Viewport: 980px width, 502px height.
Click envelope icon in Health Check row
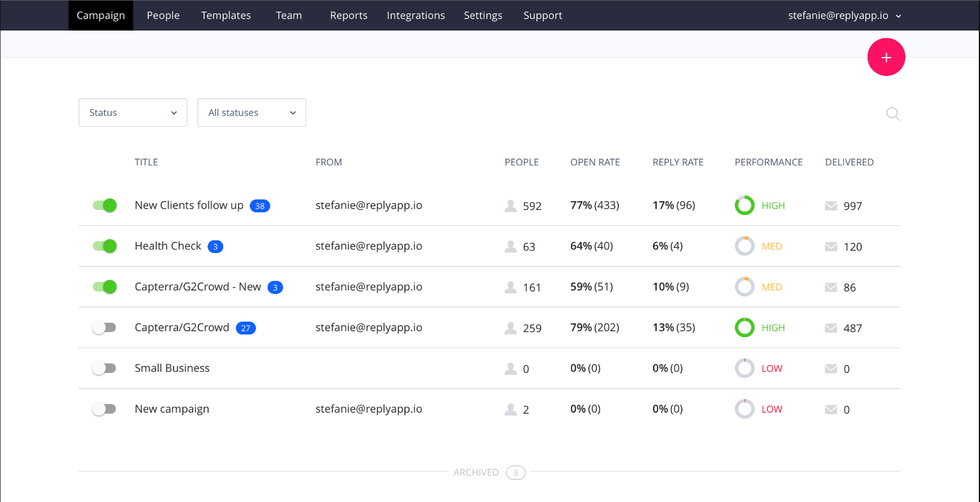tap(831, 247)
